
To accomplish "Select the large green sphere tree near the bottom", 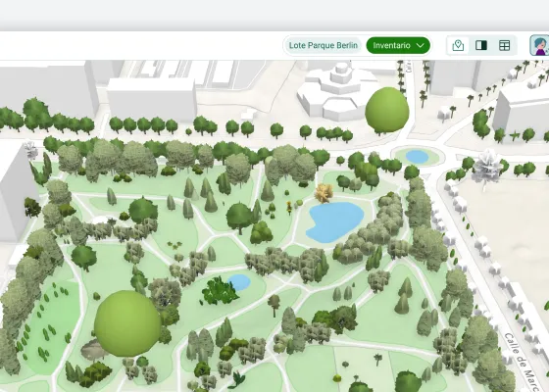I will [x=127, y=323].
